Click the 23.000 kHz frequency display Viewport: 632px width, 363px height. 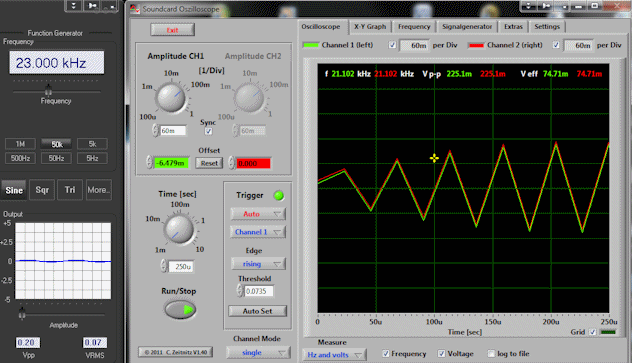57,63
